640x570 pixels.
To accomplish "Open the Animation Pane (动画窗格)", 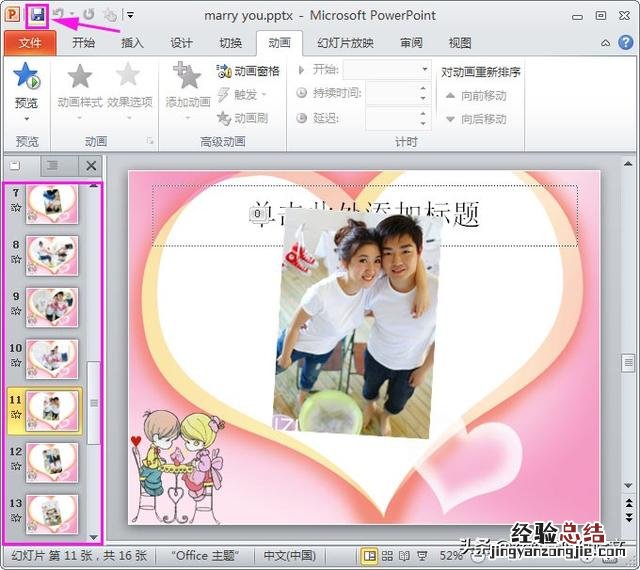I will pos(248,71).
